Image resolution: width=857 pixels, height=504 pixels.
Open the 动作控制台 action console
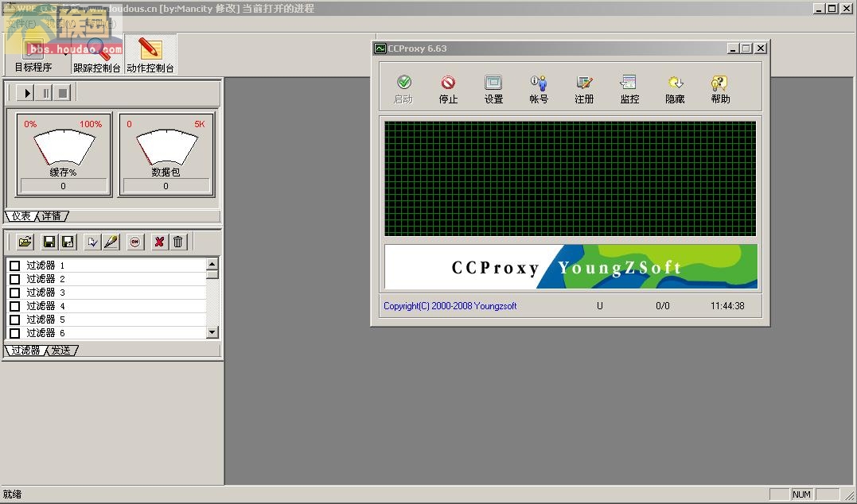[150, 55]
